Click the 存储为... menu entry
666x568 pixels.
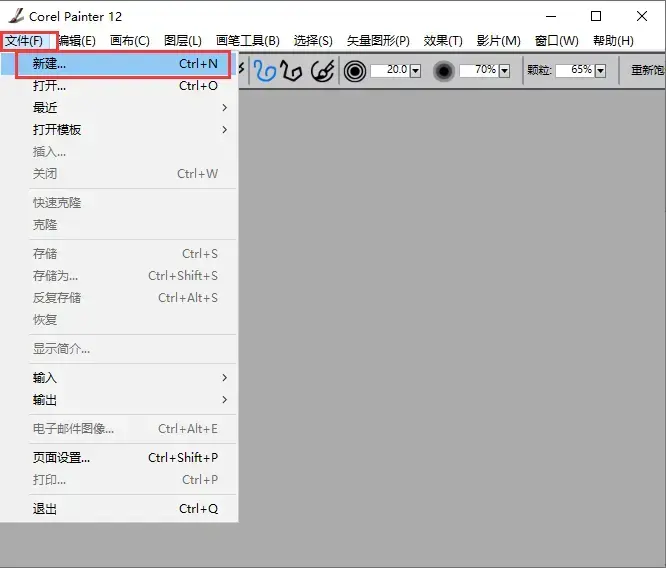(x=119, y=276)
